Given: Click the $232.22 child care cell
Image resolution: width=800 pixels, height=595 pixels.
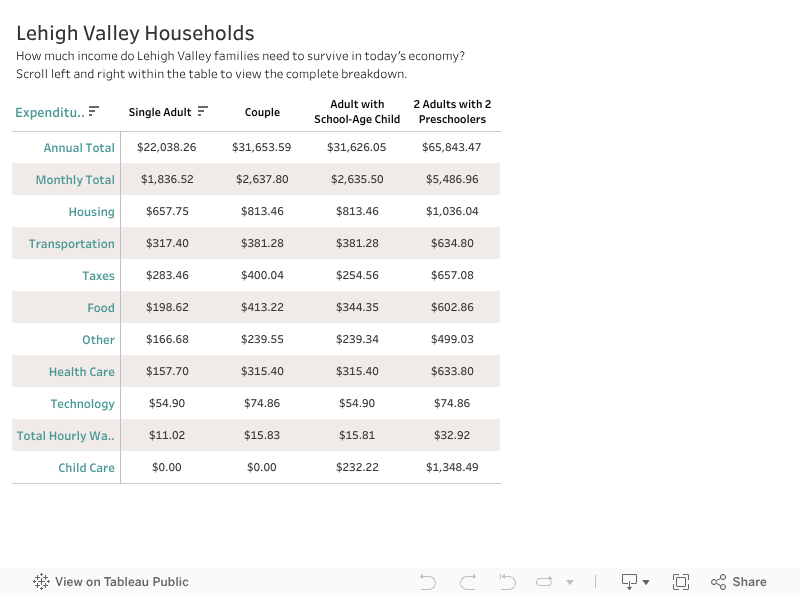Looking at the screenshot, I should pyautogui.click(x=357, y=467).
